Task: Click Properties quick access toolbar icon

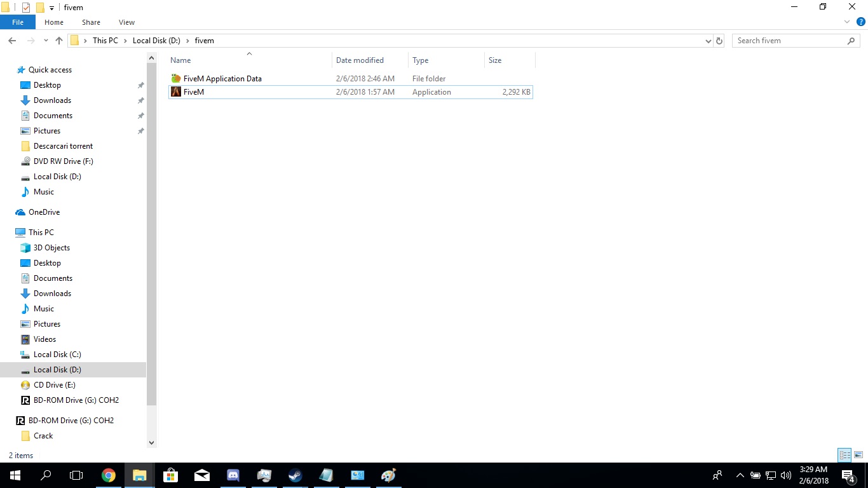Action: click(26, 8)
